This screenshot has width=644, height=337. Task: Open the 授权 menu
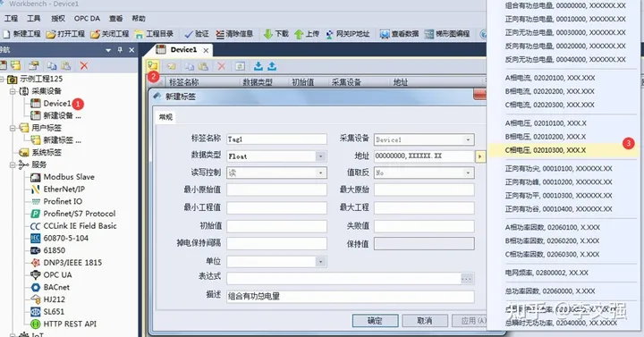[x=58, y=19]
